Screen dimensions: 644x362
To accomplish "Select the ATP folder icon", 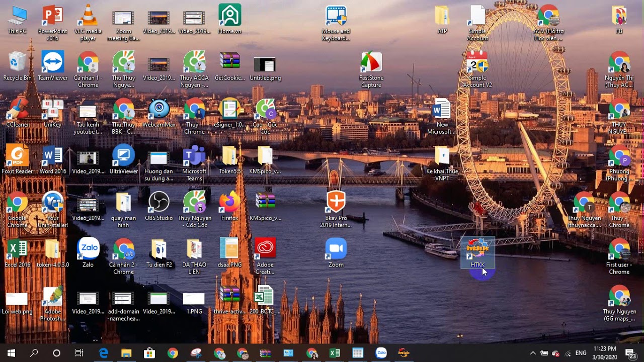I will click(x=442, y=19).
